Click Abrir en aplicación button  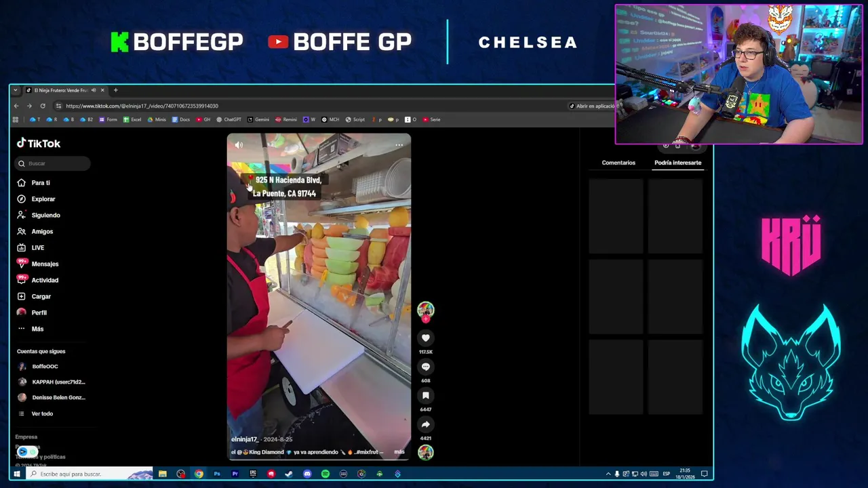(591, 106)
